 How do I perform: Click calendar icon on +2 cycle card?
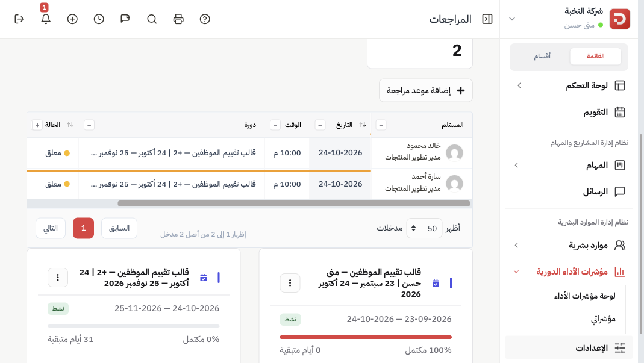click(x=203, y=278)
